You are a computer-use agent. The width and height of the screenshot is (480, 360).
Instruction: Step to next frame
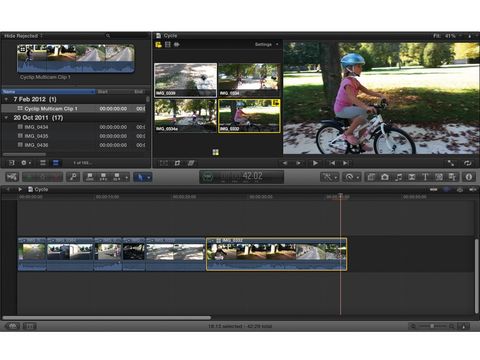[x=298, y=163]
